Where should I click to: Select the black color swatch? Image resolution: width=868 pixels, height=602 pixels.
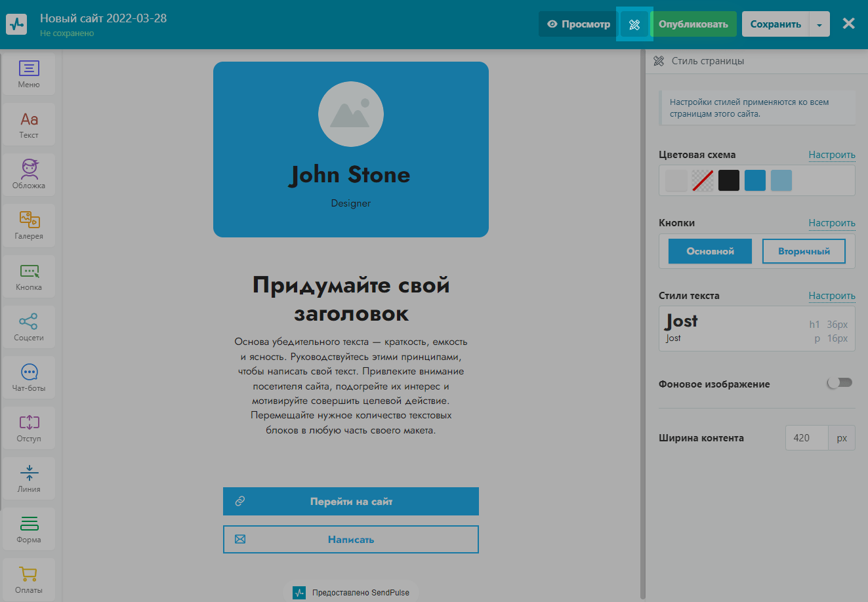729,180
